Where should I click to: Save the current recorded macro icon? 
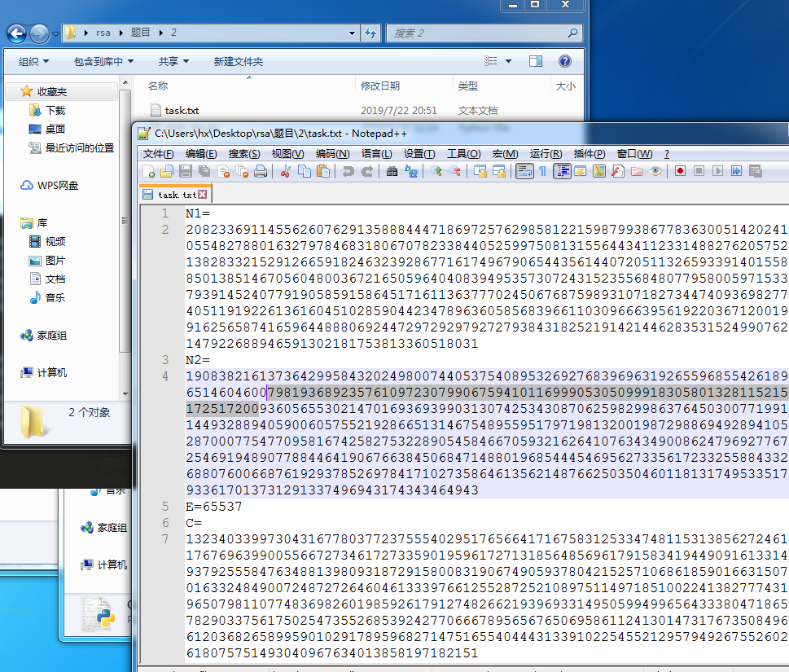click(756, 171)
